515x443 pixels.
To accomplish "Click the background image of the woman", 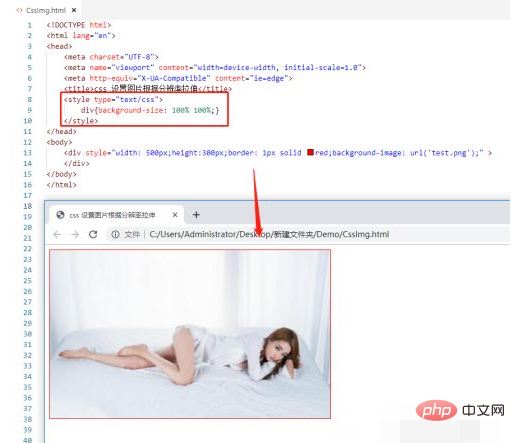I will pos(190,334).
